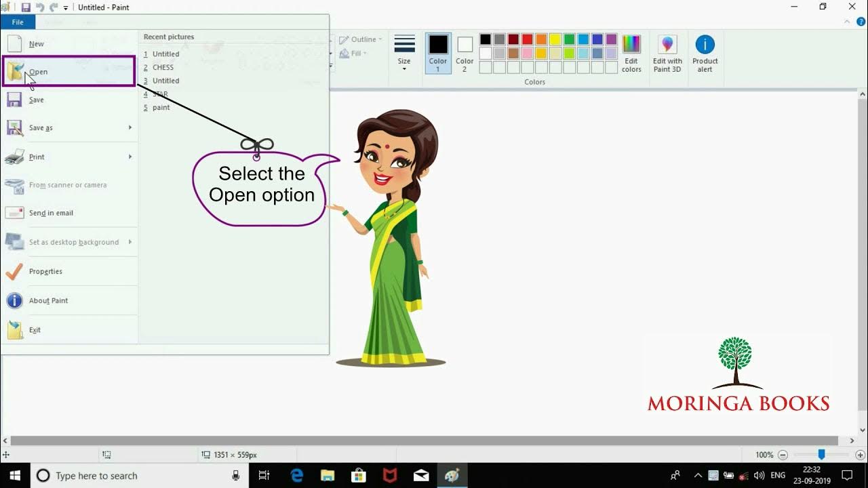Image resolution: width=868 pixels, height=488 pixels.
Task: Select Color 1 button
Action: click(438, 53)
